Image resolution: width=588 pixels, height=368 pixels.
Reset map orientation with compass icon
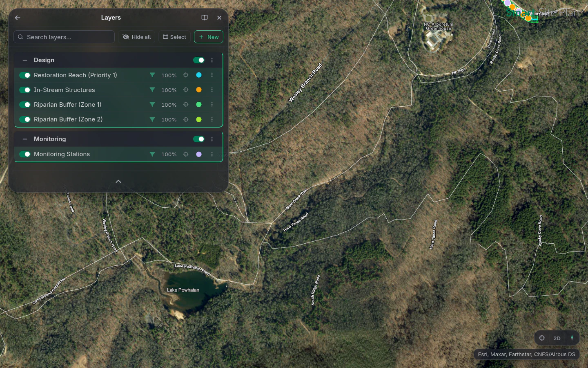click(x=572, y=338)
